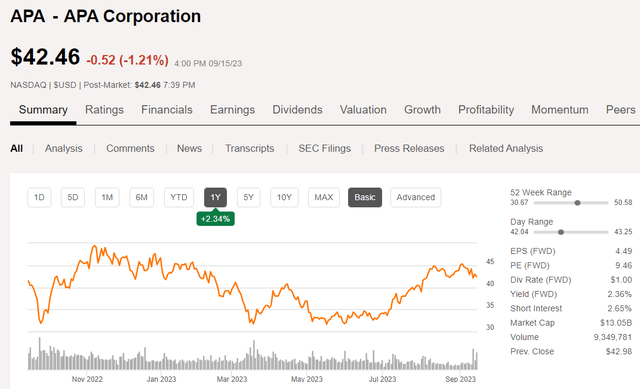This screenshot has width=640, height=389.
Task: Switch to the Ratings tab
Action: pyautogui.click(x=104, y=110)
